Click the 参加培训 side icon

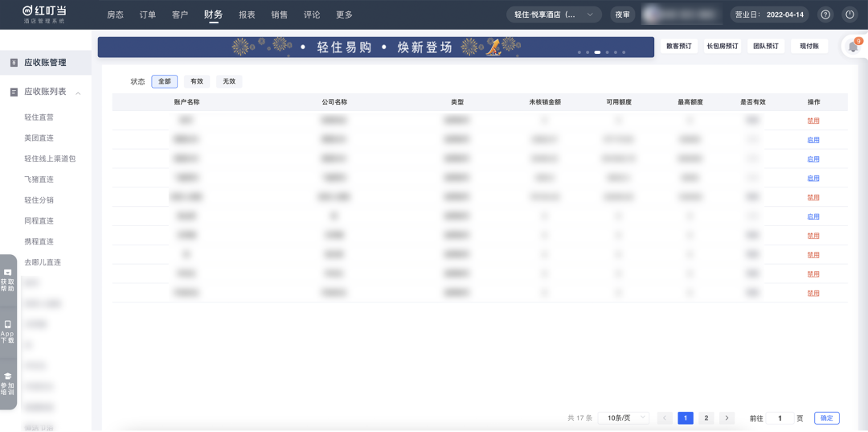coord(8,383)
